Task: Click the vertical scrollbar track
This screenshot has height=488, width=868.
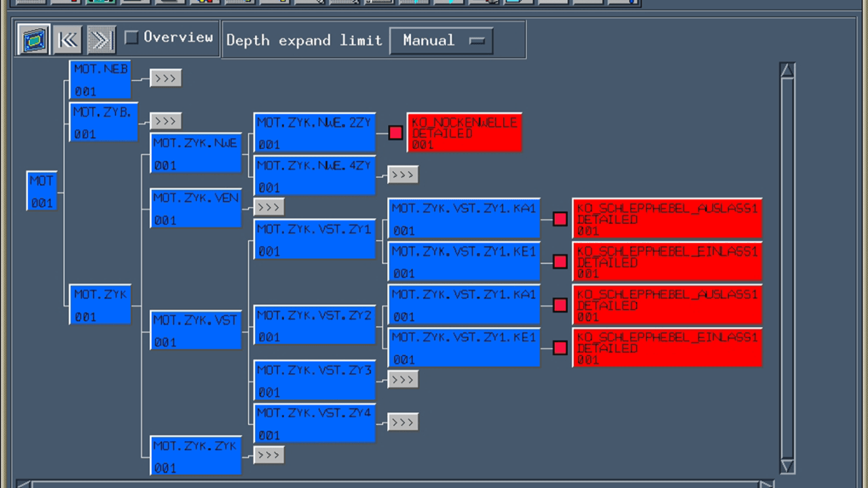Action: (787, 268)
